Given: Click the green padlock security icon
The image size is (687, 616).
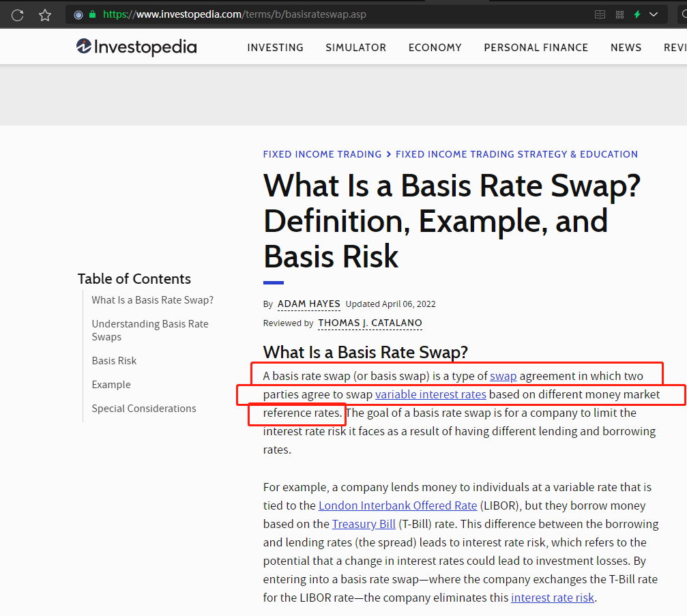Looking at the screenshot, I should (93, 14).
